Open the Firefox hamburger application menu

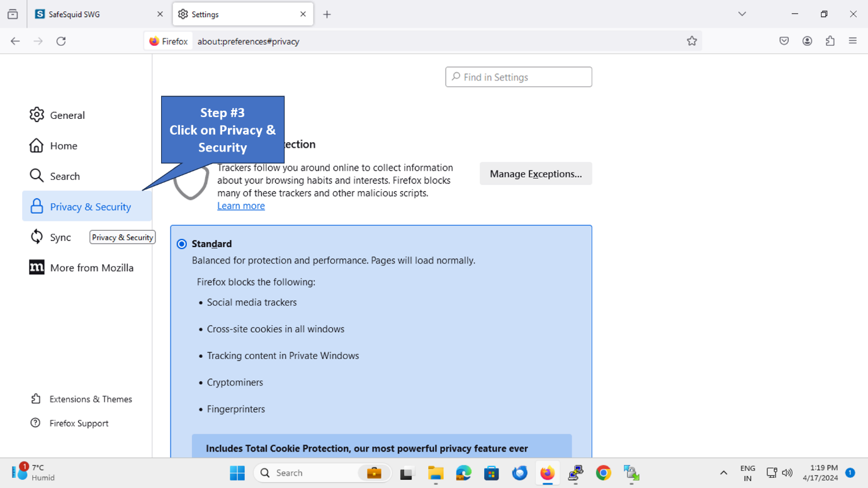853,41
